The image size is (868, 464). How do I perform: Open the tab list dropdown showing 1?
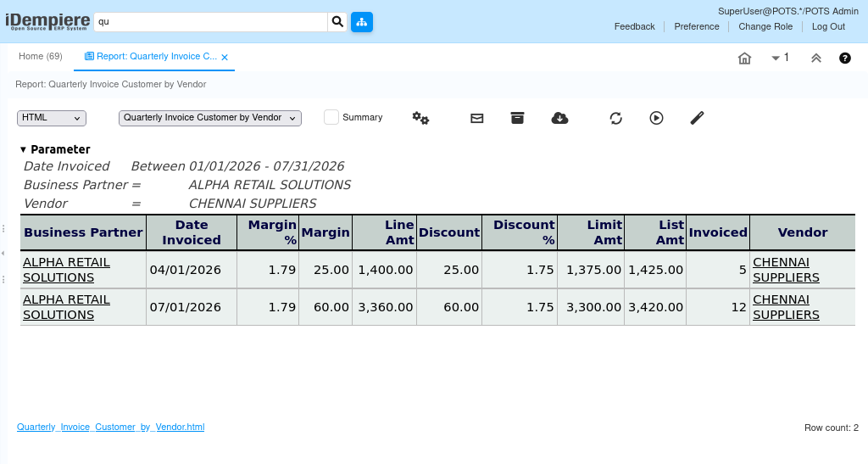[780, 58]
